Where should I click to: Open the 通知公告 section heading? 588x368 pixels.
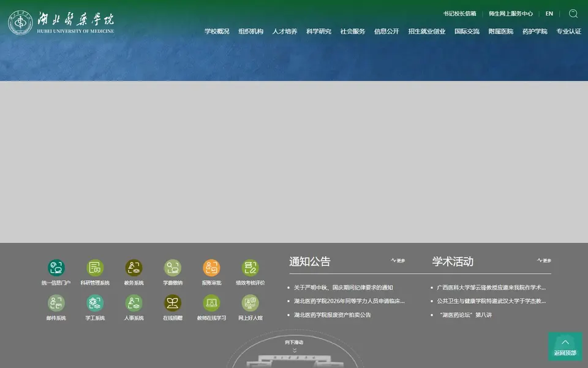tap(310, 261)
